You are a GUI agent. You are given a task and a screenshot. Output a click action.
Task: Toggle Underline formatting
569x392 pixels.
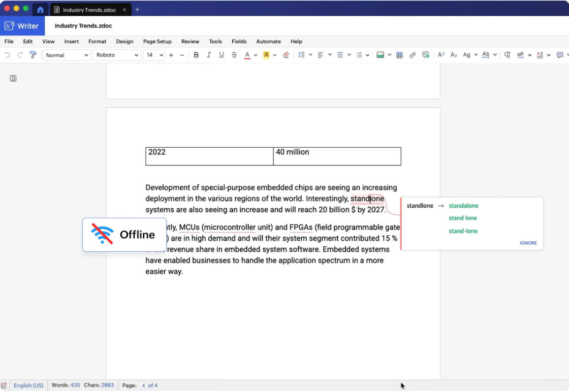(x=222, y=55)
